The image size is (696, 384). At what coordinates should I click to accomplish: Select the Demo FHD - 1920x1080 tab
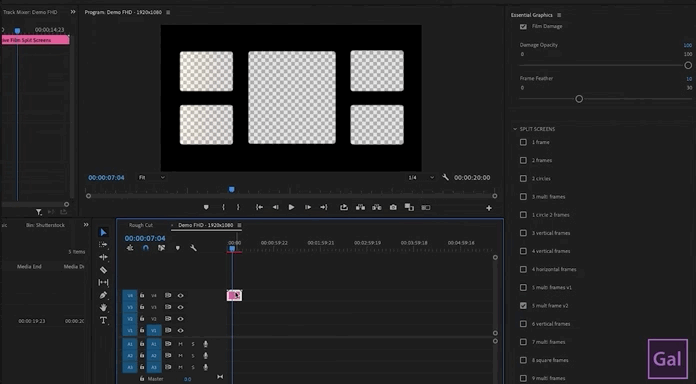(x=206, y=225)
